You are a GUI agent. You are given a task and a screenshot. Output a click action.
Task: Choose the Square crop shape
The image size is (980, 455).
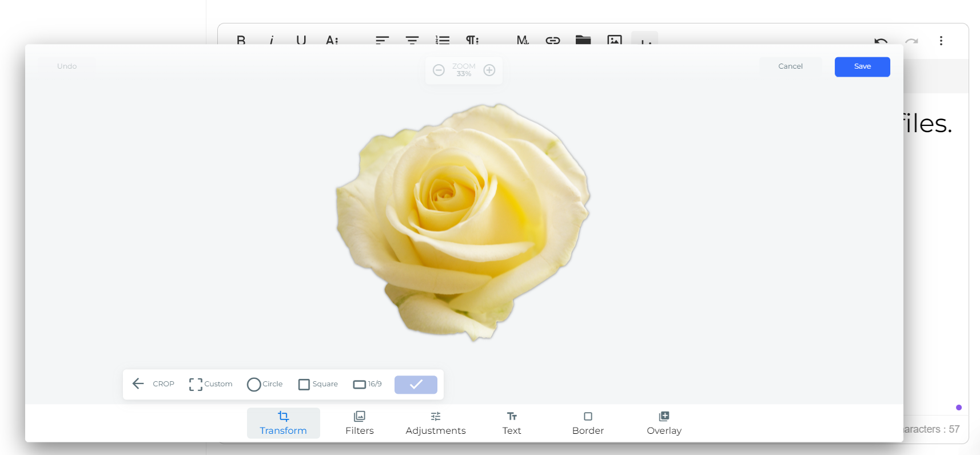318,384
